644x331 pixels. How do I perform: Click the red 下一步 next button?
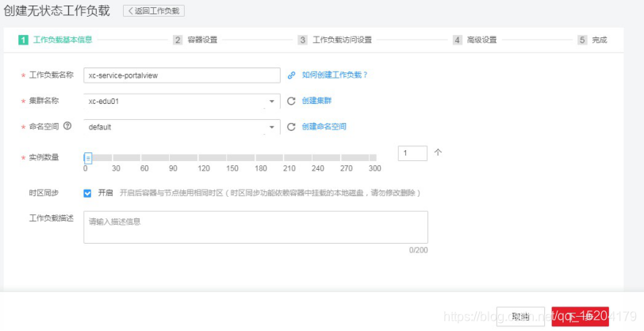(580, 317)
